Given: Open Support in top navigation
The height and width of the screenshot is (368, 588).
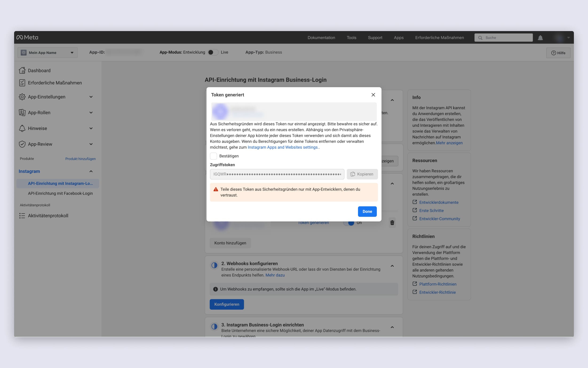Looking at the screenshot, I should (375, 38).
